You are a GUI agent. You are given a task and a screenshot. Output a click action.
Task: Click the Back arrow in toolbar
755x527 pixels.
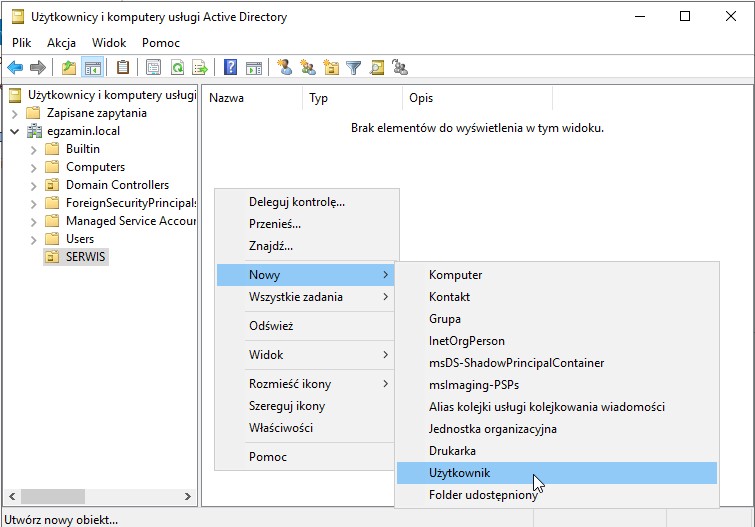[15, 68]
